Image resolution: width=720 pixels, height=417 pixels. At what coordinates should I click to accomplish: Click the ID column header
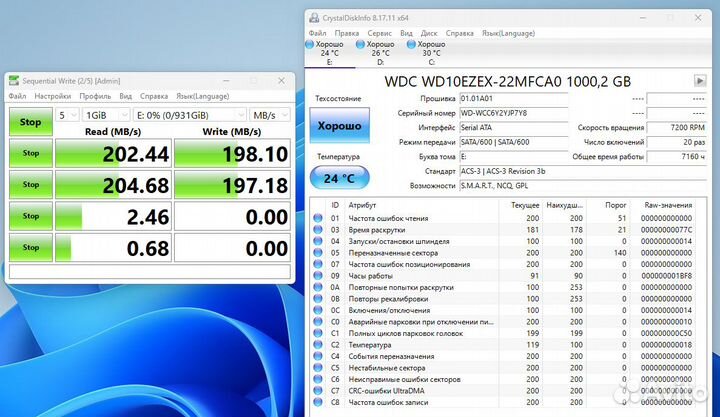(x=335, y=205)
